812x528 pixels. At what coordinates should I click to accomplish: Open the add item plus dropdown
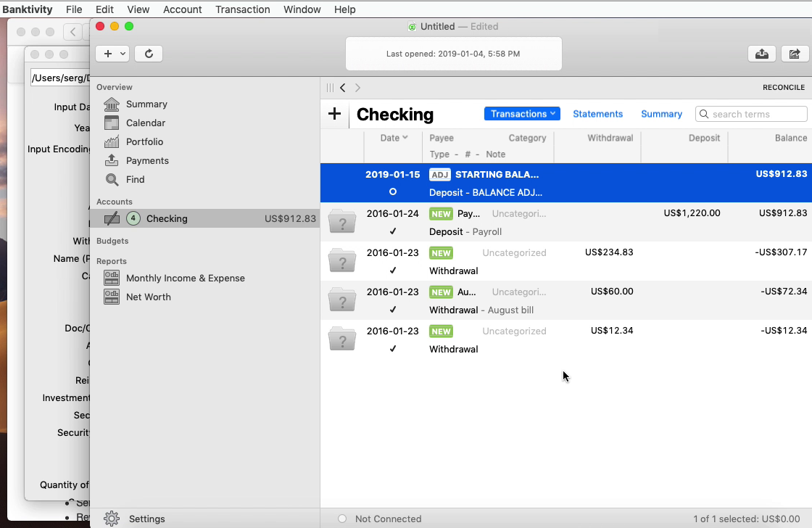tap(112, 54)
